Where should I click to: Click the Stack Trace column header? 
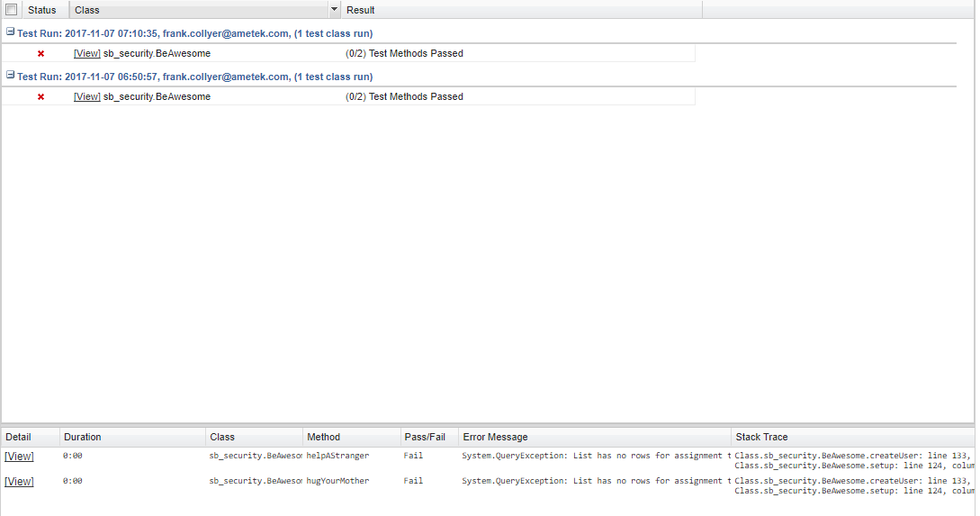click(x=761, y=437)
